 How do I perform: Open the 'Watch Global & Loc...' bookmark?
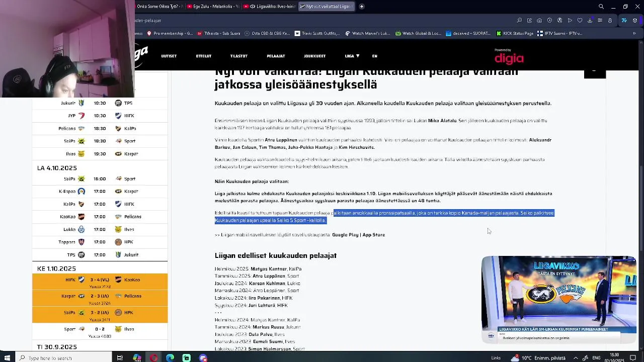(x=418, y=34)
